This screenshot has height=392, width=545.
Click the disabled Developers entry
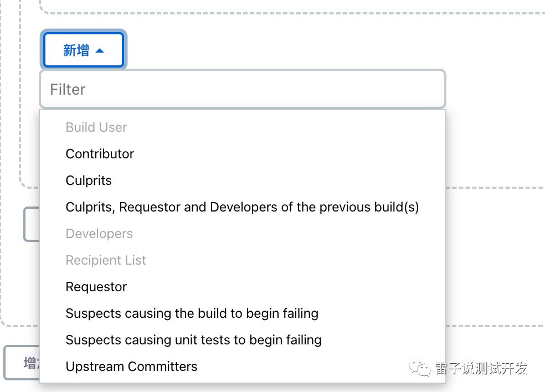point(99,234)
